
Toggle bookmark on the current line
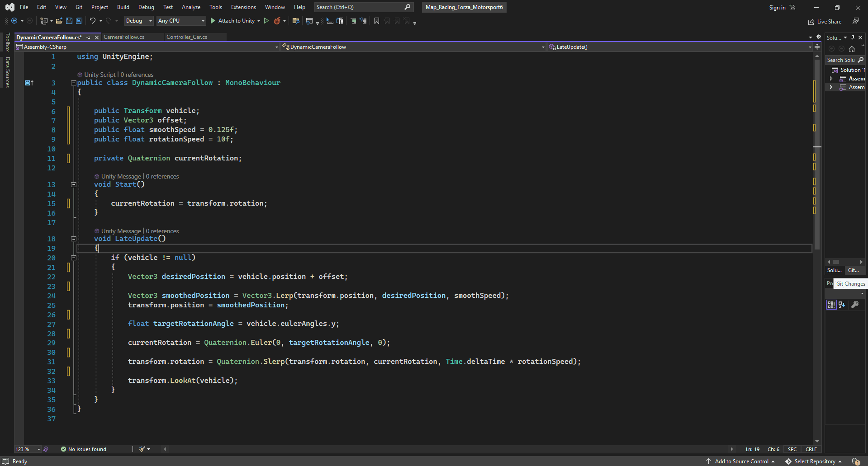[x=376, y=21]
